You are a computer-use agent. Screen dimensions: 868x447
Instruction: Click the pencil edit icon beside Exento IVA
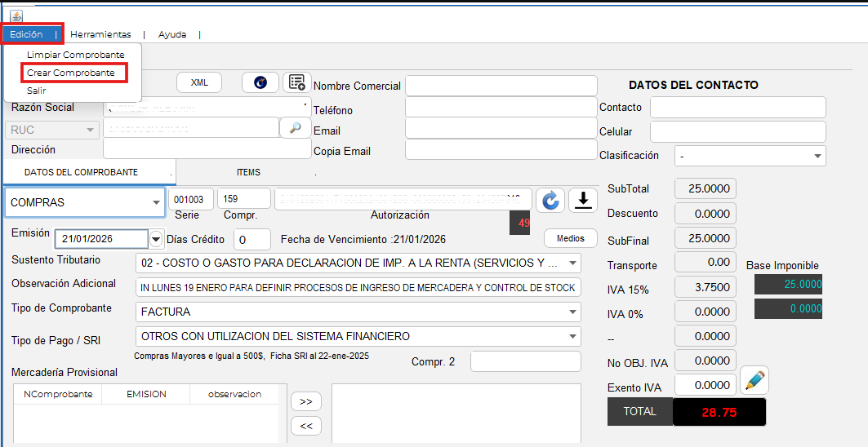pos(754,381)
